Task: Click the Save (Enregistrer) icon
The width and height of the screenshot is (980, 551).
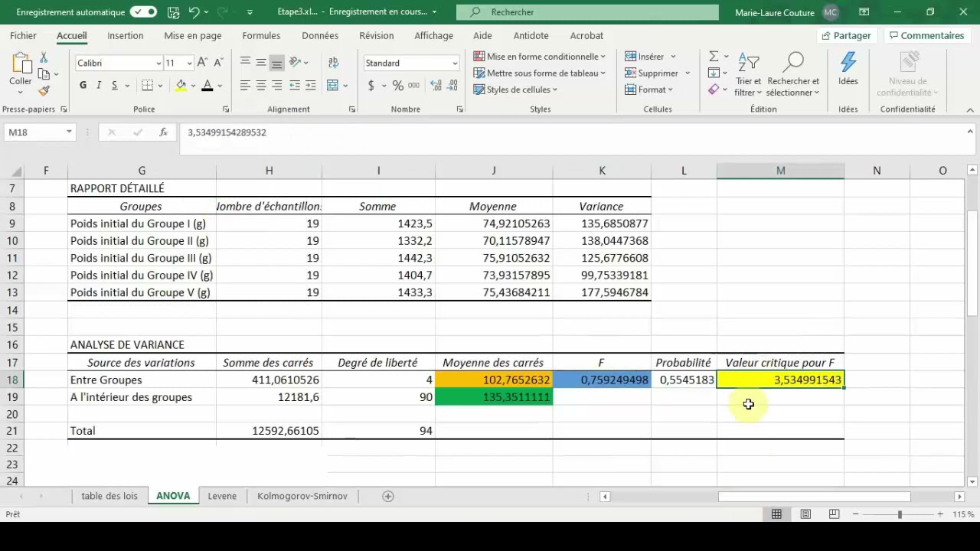Action: tap(174, 12)
